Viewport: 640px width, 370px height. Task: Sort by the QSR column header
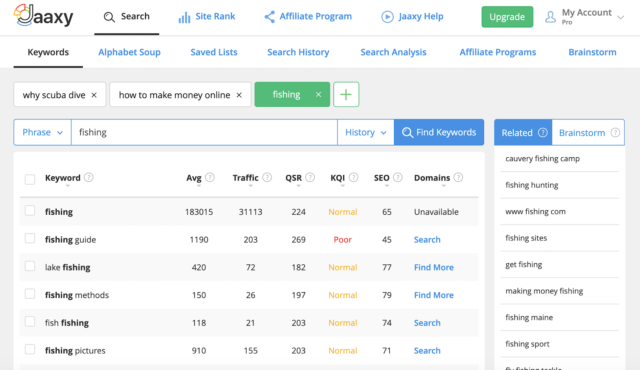tap(293, 178)
